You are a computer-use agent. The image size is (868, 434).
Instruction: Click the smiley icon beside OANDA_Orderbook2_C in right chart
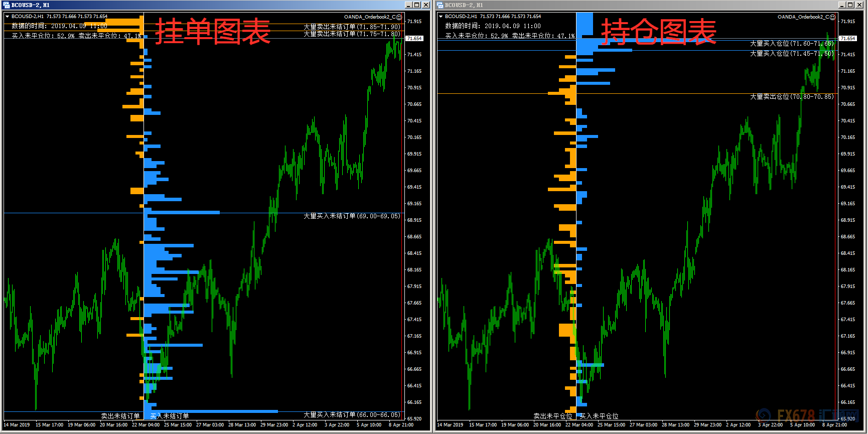[833, 17]
